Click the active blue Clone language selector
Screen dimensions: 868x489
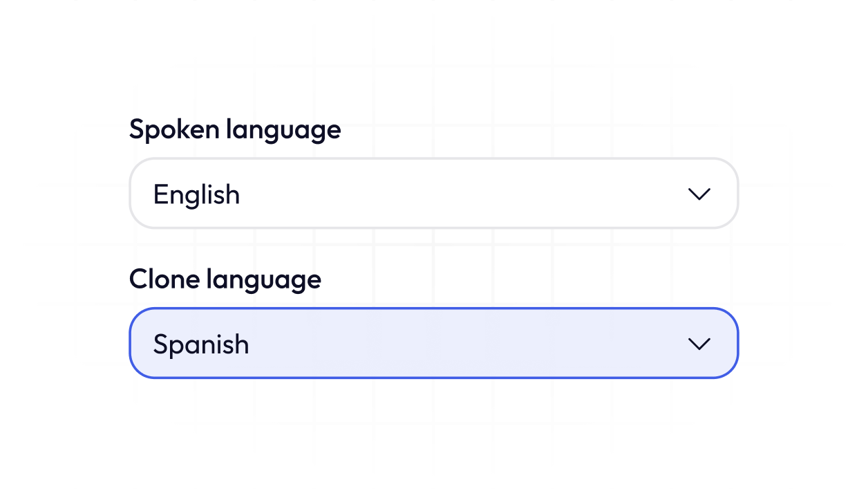coord(433,343)
